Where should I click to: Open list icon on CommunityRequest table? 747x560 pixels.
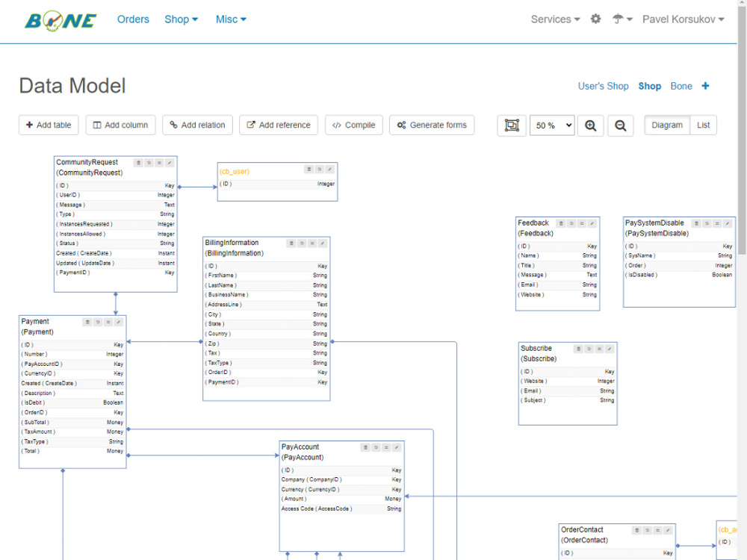point(159,163)
